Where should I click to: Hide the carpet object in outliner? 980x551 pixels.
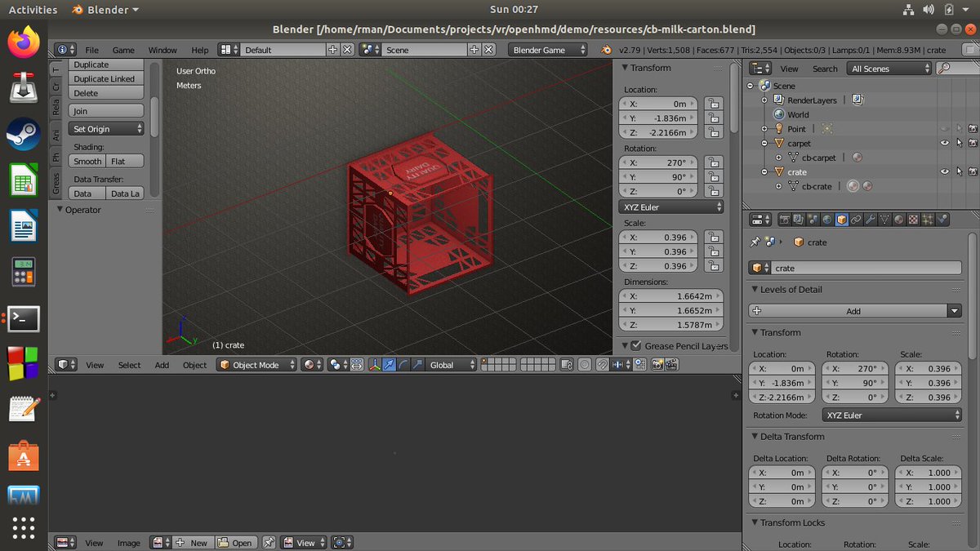(944, 143)
